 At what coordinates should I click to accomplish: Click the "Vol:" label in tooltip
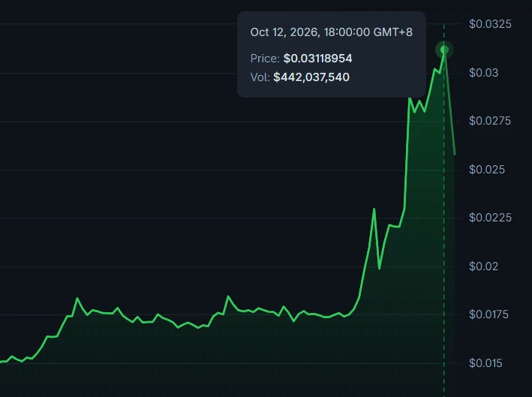click(x=260, y=77)
